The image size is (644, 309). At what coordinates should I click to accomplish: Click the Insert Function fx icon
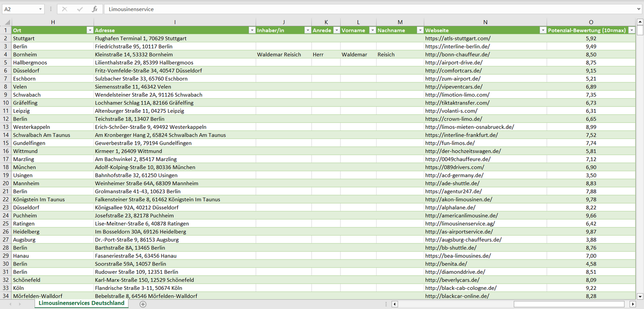(94, 9)
